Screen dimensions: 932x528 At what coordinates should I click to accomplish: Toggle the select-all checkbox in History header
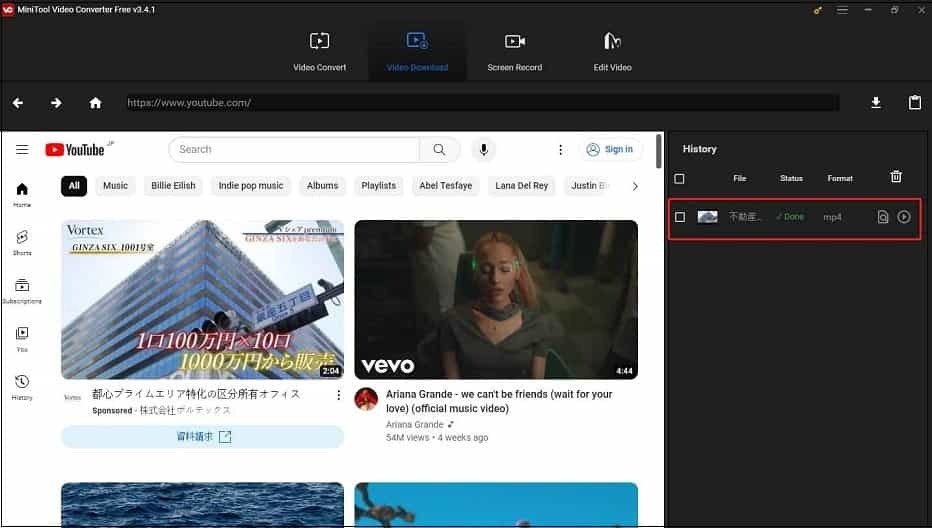point(679,178)
